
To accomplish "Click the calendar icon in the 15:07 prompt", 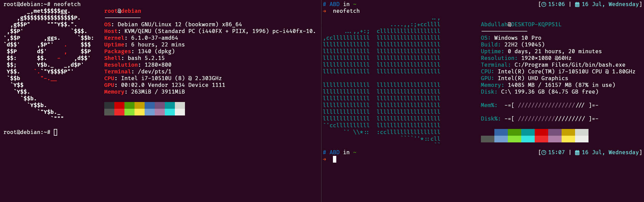I will (x=577, y=153).
